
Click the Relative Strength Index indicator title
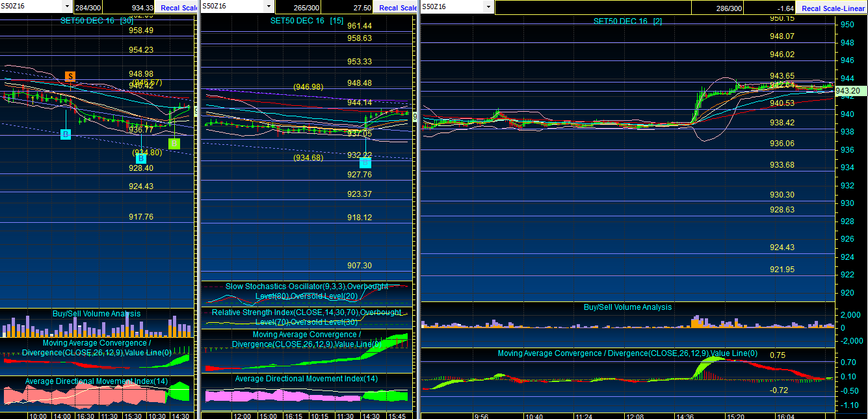[x=307, y=318]
